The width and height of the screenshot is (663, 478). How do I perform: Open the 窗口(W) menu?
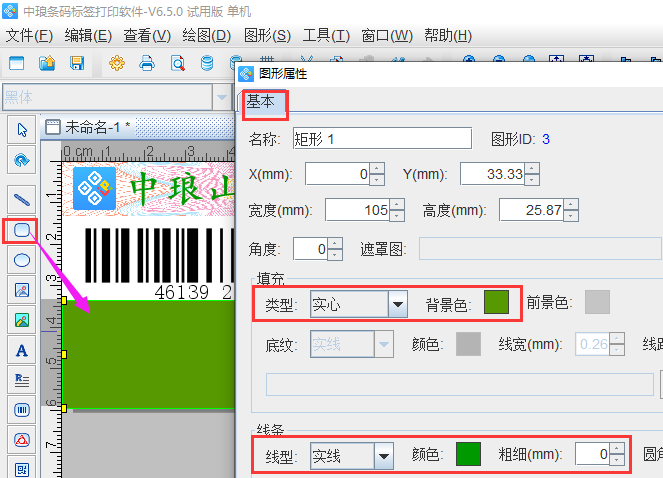387,36
